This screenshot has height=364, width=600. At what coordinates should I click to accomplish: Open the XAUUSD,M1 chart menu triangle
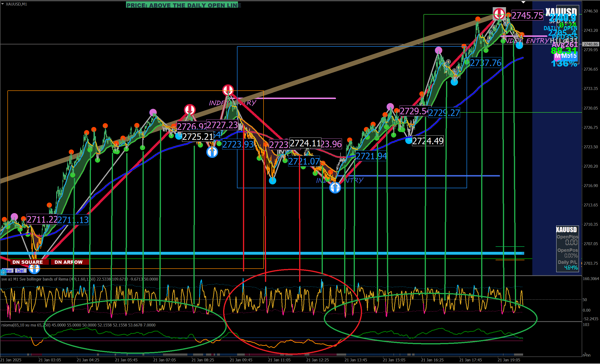[x=3, y=4]
